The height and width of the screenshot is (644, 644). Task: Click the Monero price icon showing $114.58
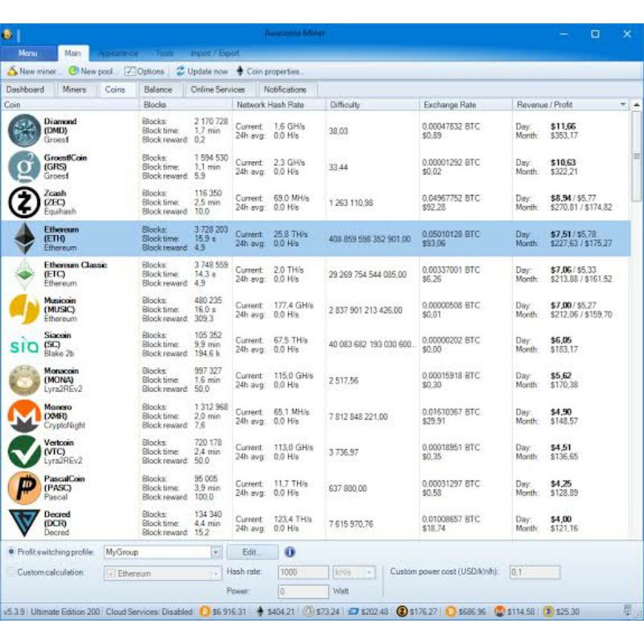tap(499, 612)
